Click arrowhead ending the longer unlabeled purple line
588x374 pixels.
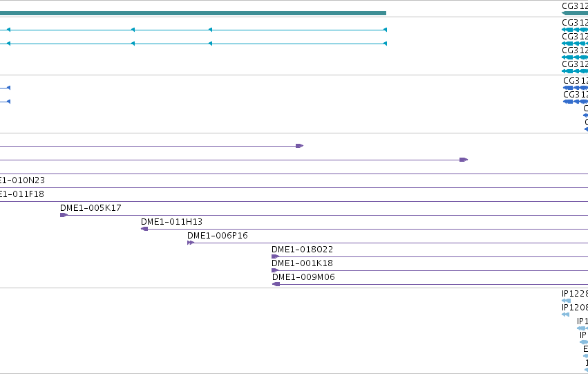pyautogui.click(x=464, y=160)
